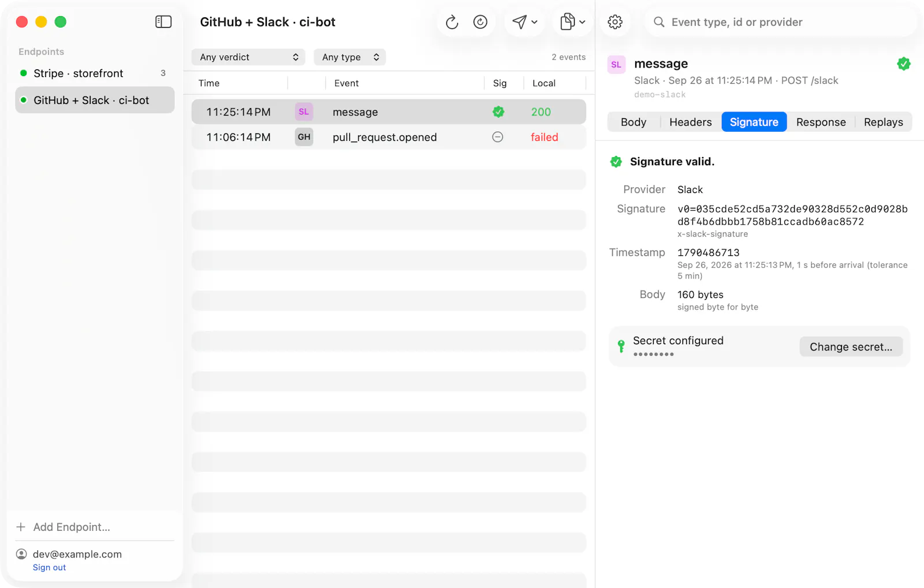Click the refresh arrow toolbar icon
Image resolution: width=924 pixels, height=588 pixels.
[452, 22]
